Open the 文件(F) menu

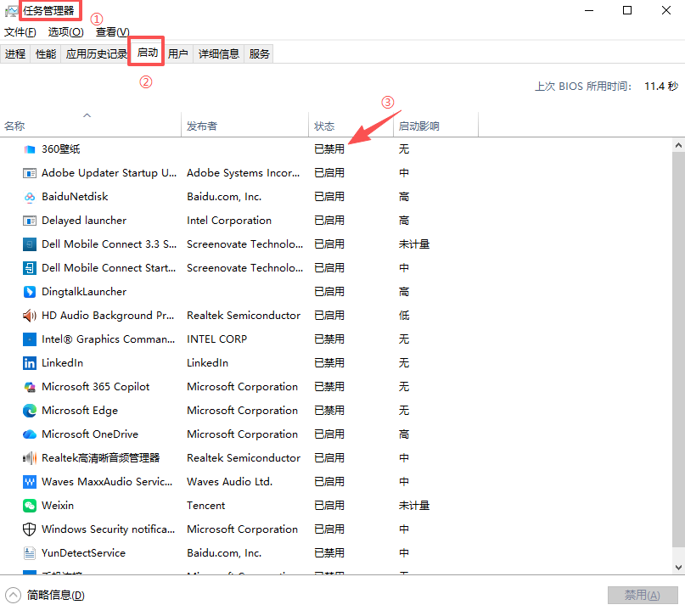pos(20,32)
